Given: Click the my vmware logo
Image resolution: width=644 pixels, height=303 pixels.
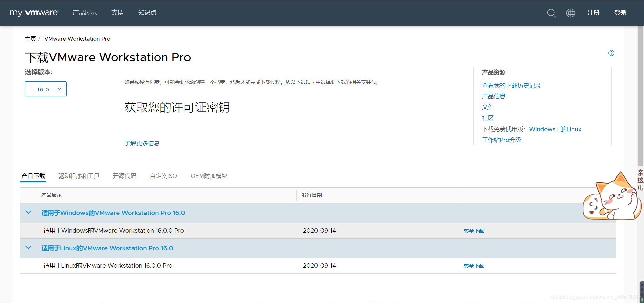Looking at the screenshot, I should point(34,13).
